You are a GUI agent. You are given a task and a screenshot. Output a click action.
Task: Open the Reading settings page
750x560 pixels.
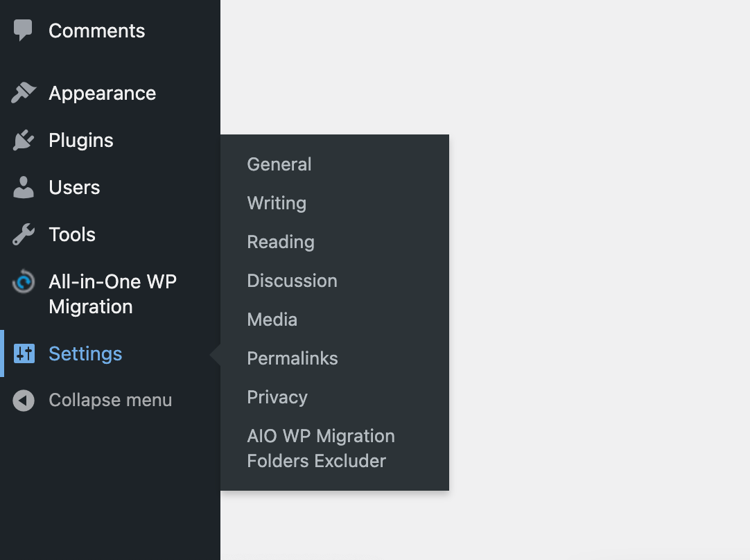[281, 242]
